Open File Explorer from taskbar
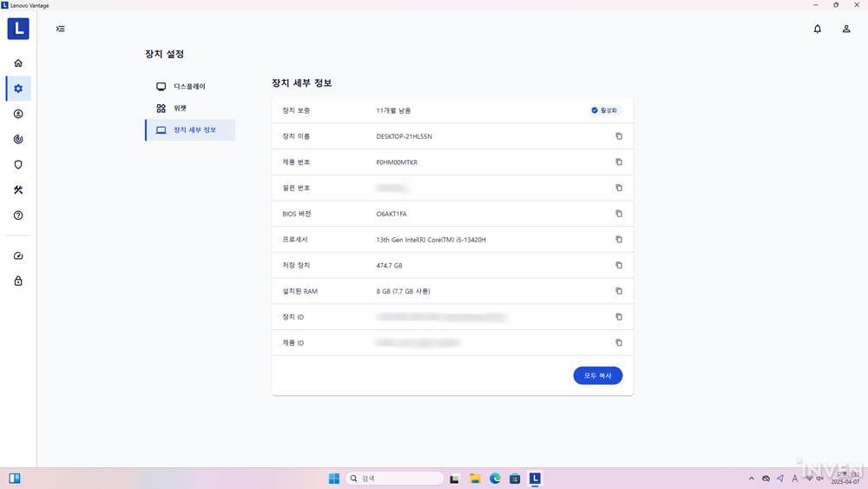This screenshot has height=489, width=868. click(x=475, y=479)
